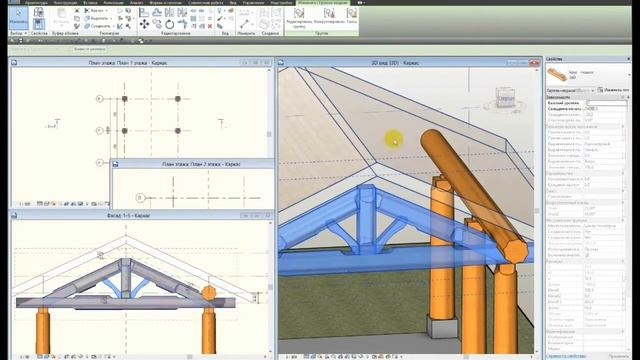The image size is (640, 360).
Task: Select the Trim/Extend to corner tool
Action: click(182, 24)
